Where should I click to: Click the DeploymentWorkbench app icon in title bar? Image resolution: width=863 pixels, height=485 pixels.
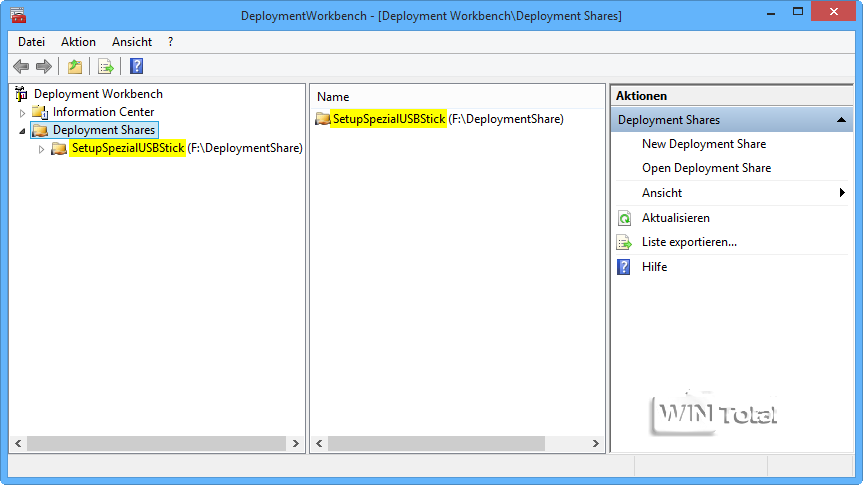pyautogui.click(x=18, y=15)
